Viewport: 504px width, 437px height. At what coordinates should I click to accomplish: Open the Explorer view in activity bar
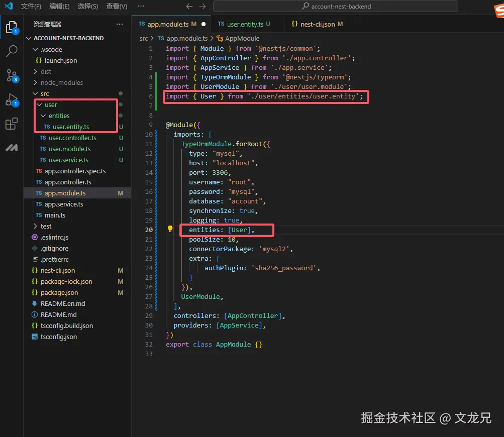(12, 27)
